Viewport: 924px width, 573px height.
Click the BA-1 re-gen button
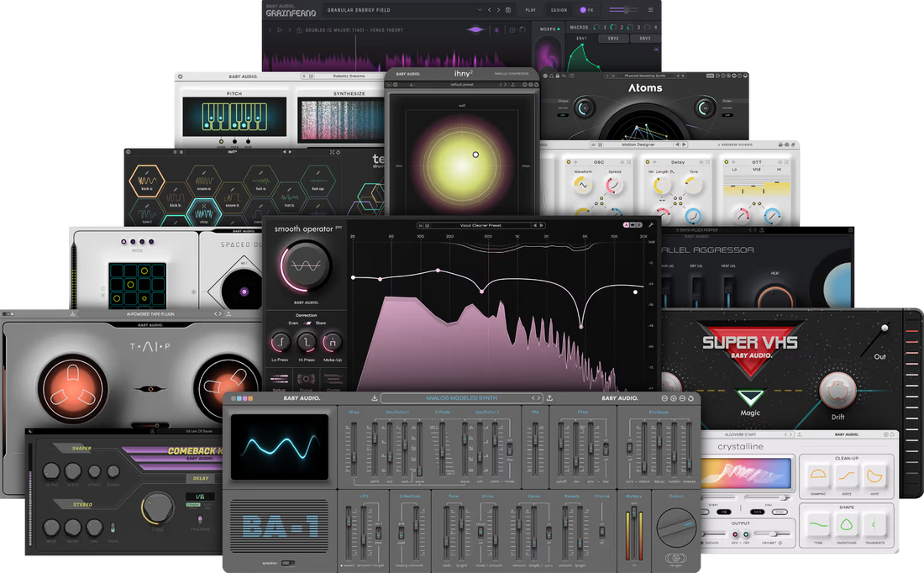click(675, 558)
